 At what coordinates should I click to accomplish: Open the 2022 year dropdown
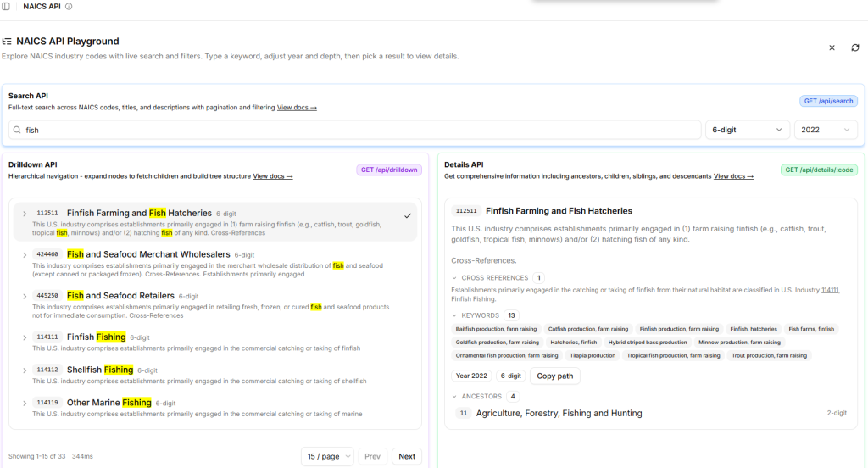[825, 130]
